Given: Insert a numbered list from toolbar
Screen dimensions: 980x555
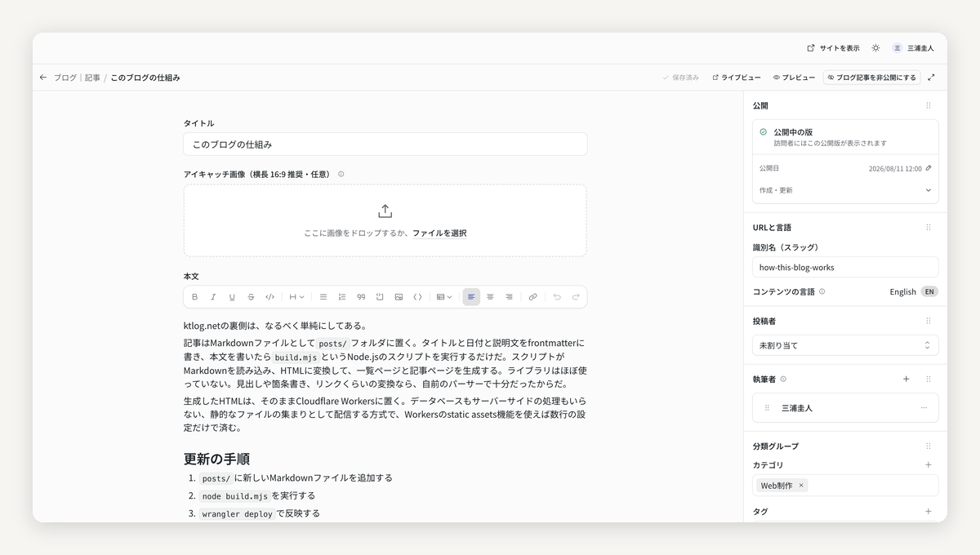Looking at the screenshot, I should click(342, 297).
